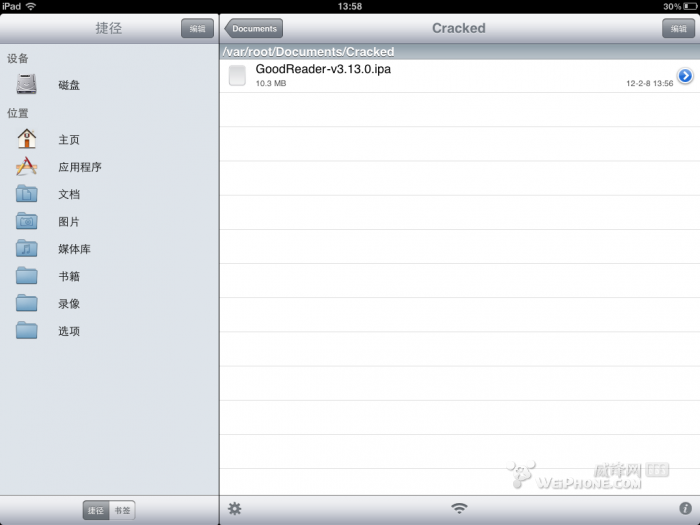Viewport: 700px width, 525px height.
Task: Switch to the 书签 bookmarks tab
Action: click(x=122, y=510)
